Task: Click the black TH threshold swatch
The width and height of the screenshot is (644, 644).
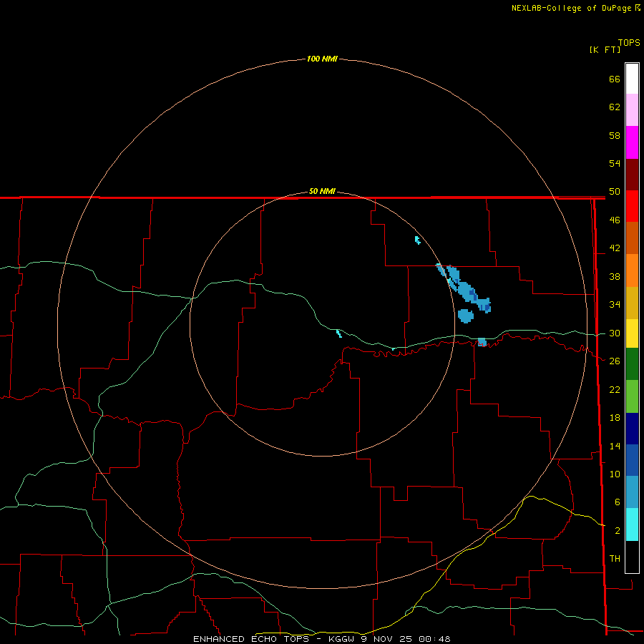Action: [632, 557]
